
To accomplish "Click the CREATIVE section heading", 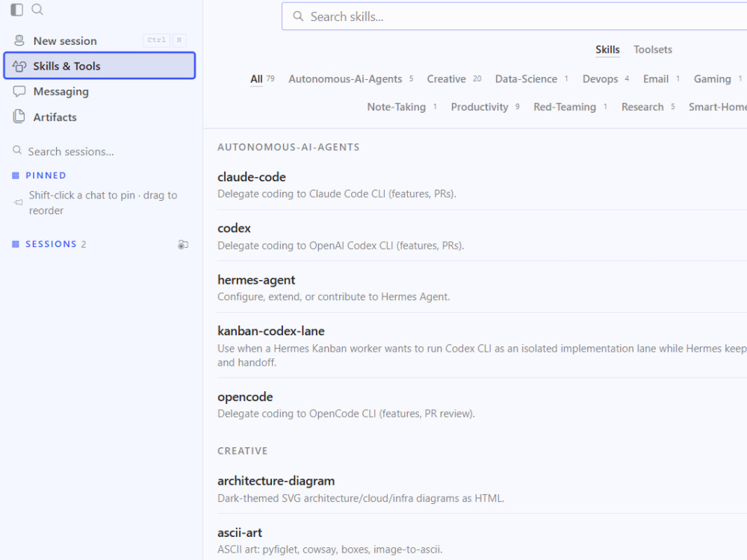I will 243,451.
